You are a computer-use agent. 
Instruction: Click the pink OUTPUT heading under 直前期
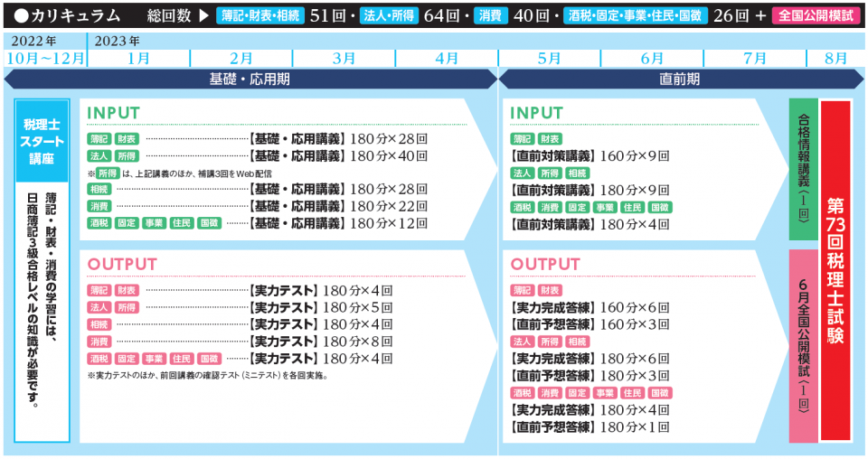546,265
